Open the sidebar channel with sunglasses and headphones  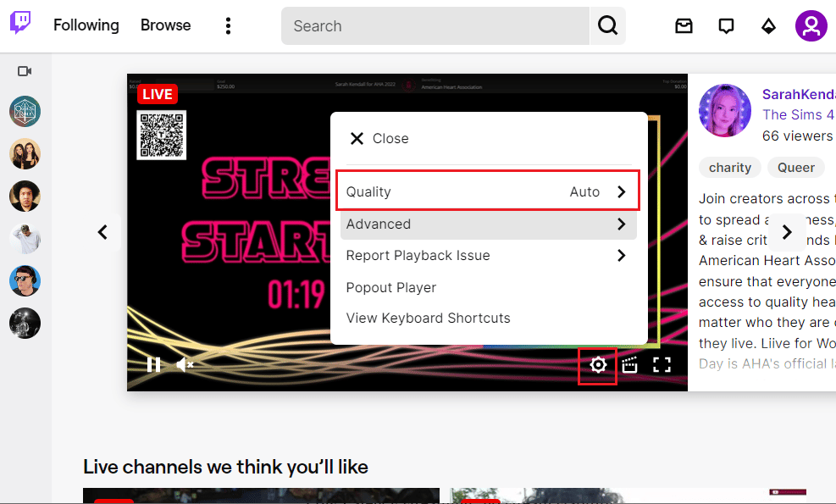pos(25,280)
